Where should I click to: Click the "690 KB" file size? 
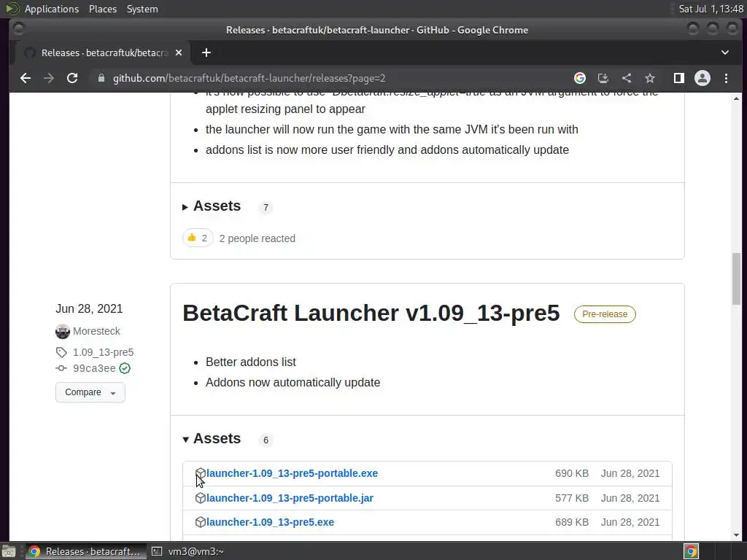[572, 473]
